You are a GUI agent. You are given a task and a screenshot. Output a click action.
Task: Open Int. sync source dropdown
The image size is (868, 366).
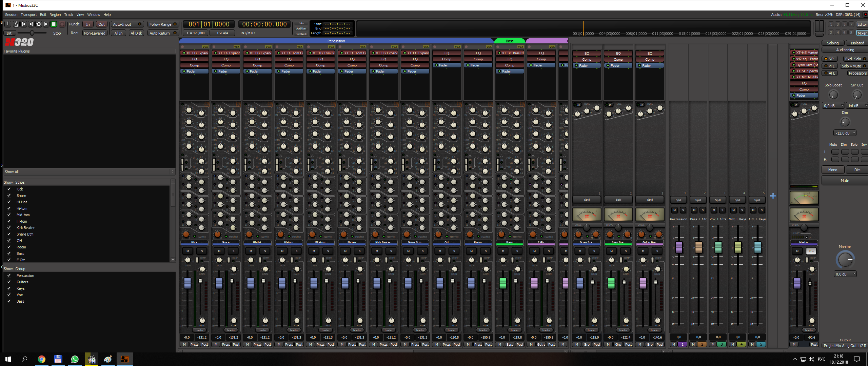(9, 33)
